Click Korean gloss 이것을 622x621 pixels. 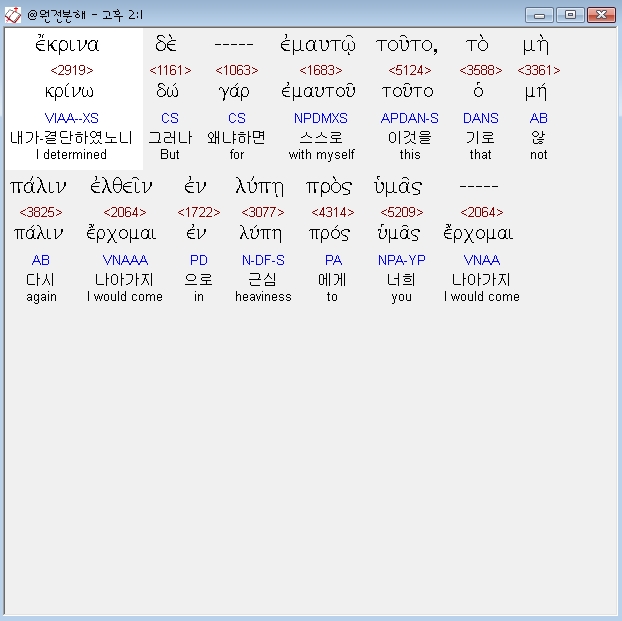coord(410,137)
